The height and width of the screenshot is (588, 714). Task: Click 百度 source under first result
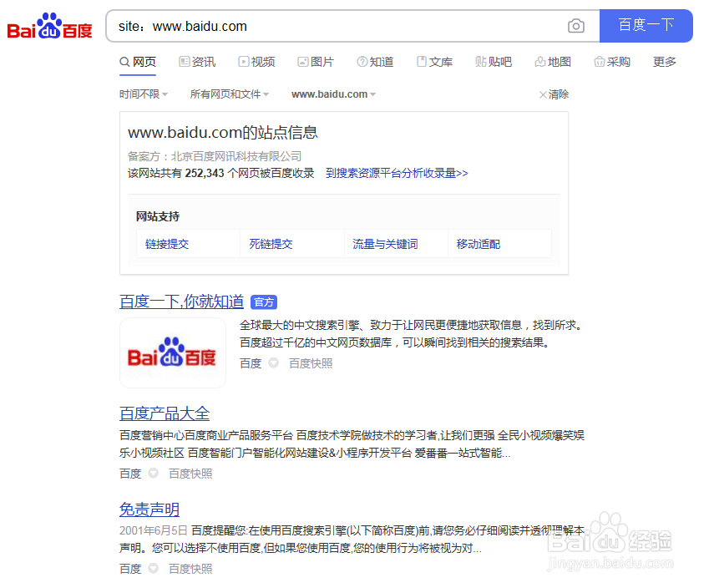[x=251, y=363]
